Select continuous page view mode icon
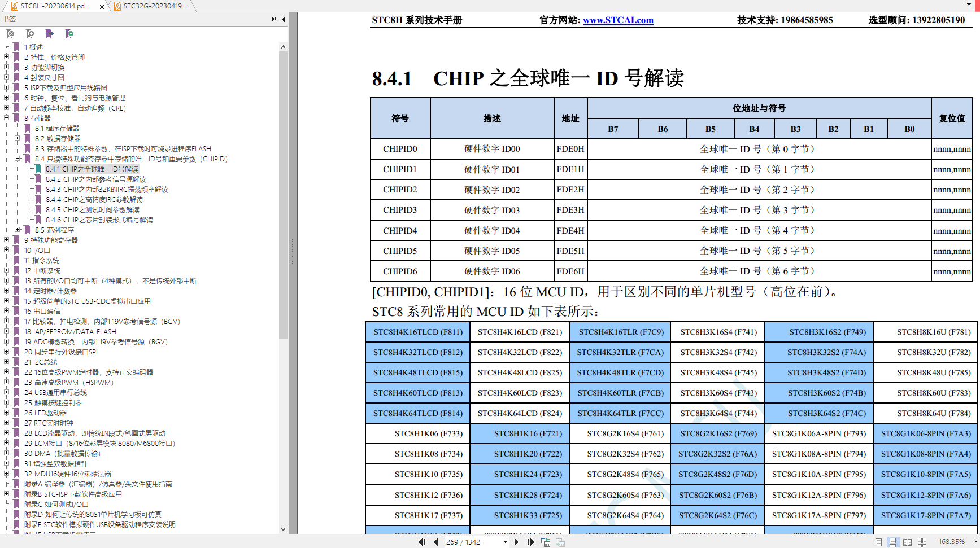Viewport: 980px width, 548px height. (892, 542)
